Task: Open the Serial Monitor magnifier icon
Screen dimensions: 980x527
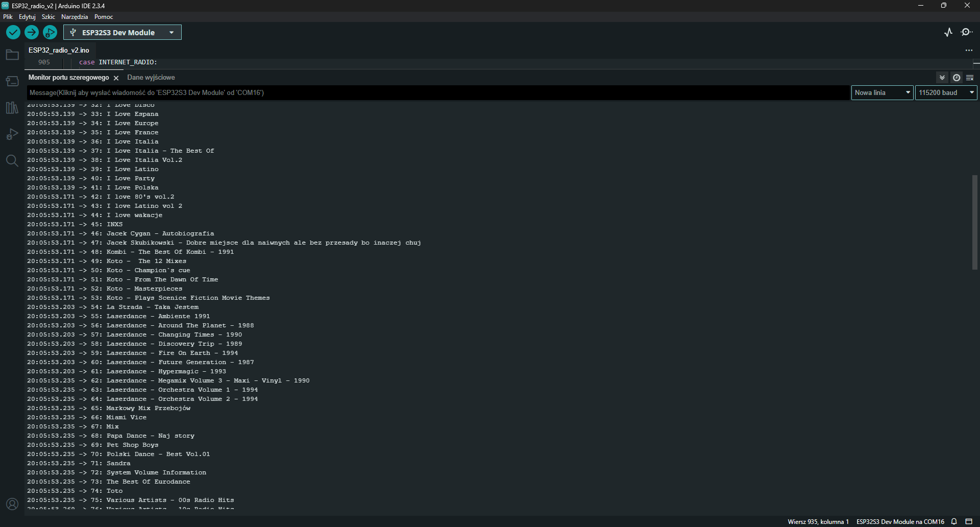Action: (x=967, y=32)
